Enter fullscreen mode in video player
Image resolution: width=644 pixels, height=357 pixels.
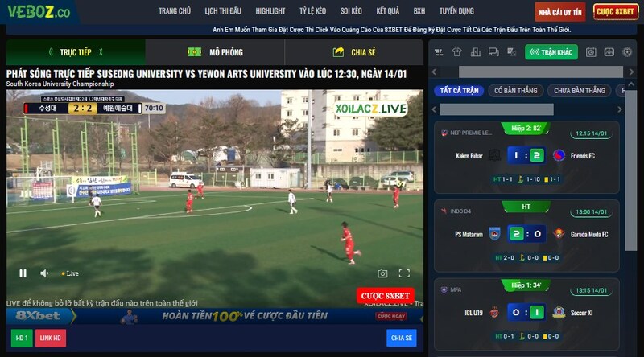404,273
